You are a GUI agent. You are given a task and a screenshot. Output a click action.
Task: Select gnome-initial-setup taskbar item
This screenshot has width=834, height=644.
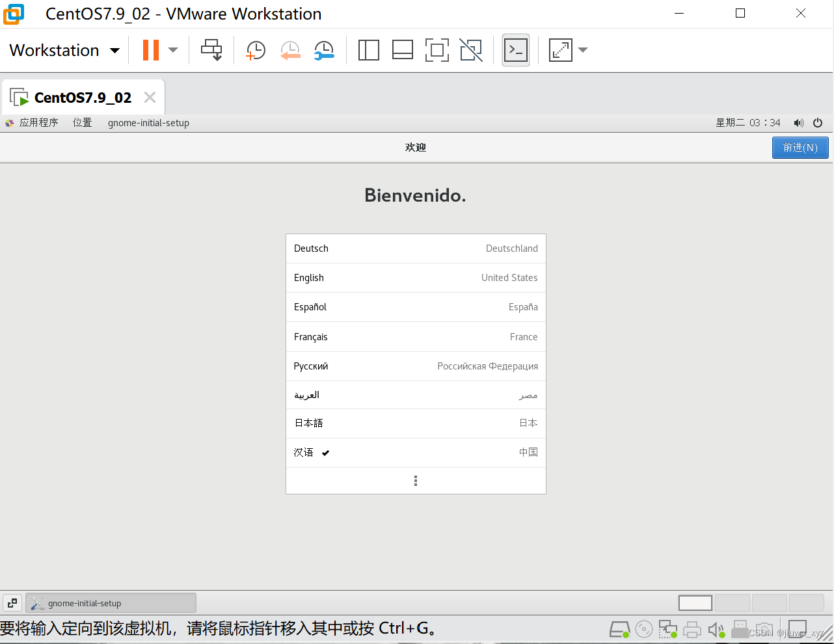pos(111,603)
